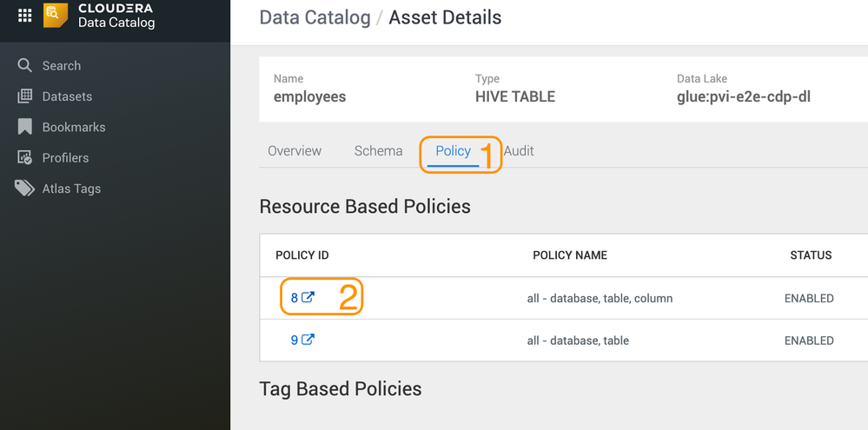Open policy 9 external link icon
The height and width of the screenshot is (430, 868).
(308, 340)
